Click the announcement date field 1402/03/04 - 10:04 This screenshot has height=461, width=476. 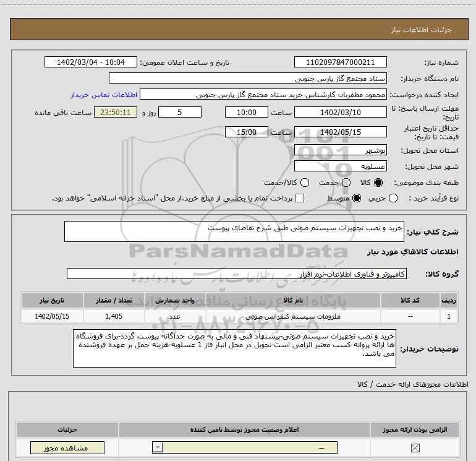click(91, 62)
